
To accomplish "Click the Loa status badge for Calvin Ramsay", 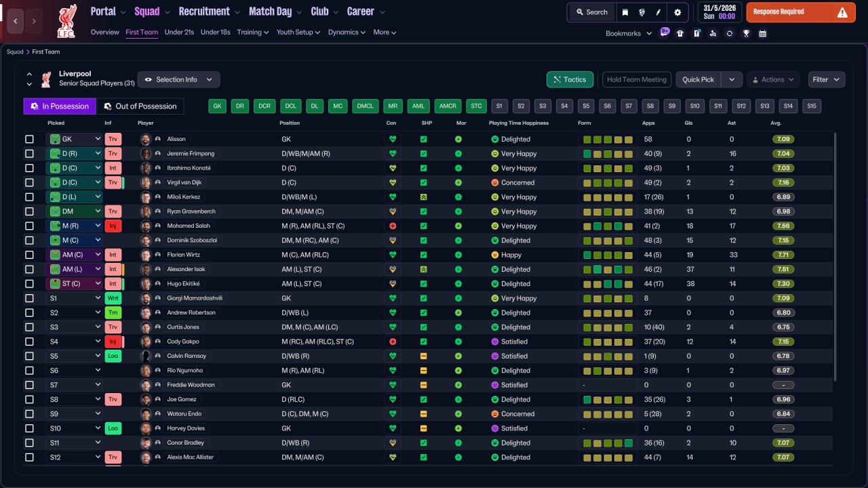I will click(113, 356).
